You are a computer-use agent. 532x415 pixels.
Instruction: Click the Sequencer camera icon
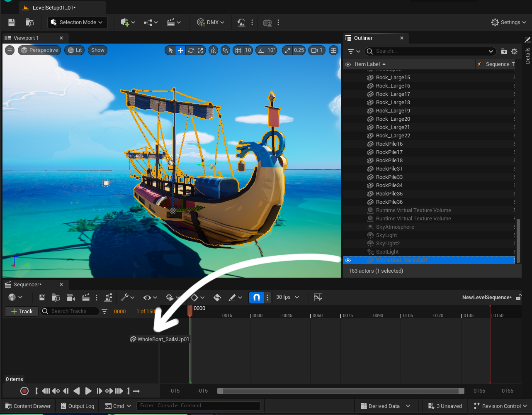(71, 298)
